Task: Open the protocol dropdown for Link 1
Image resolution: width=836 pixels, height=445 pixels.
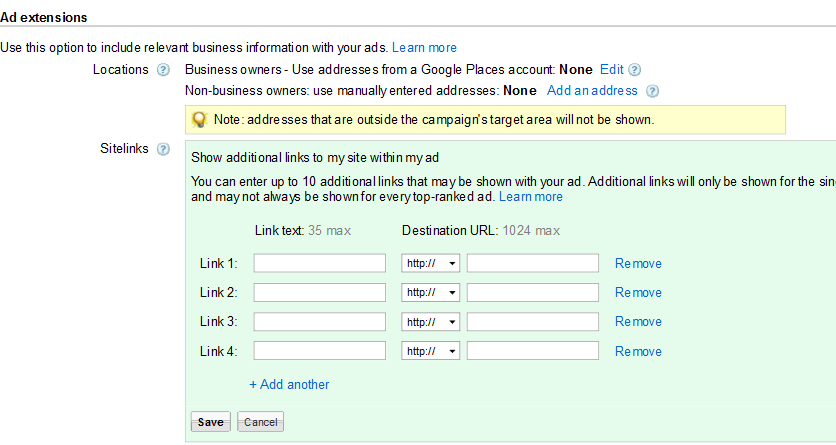Action: (x=430, y=264)
